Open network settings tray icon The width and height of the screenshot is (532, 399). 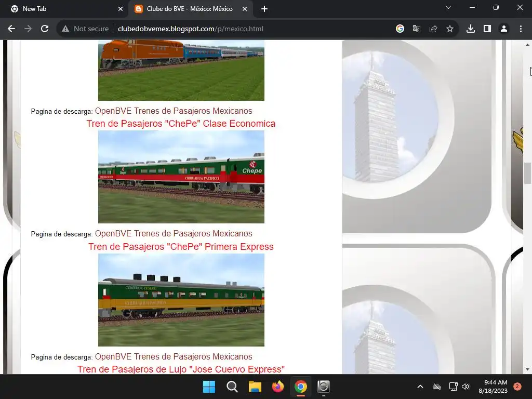coord(453,387)
